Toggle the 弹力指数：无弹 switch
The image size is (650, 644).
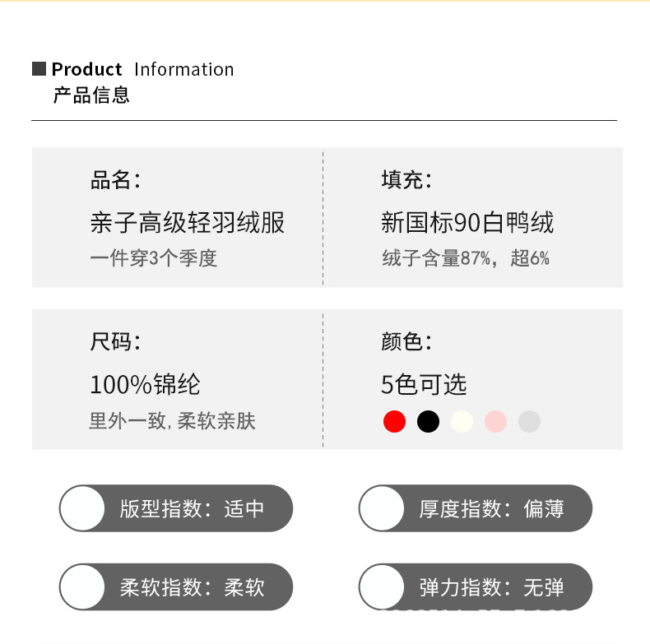(383, 587)
